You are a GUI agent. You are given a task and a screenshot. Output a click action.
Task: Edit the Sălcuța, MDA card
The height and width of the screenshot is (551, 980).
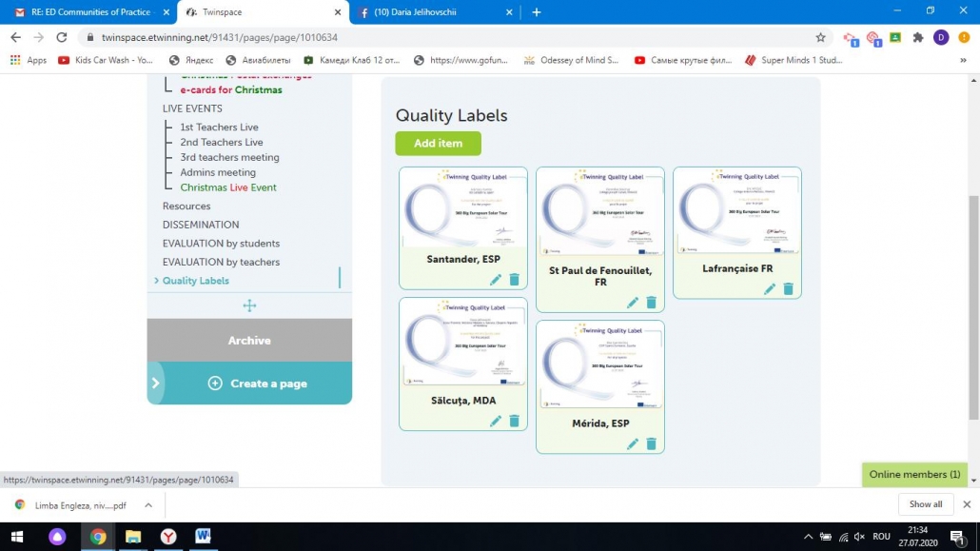click(496, 421)
